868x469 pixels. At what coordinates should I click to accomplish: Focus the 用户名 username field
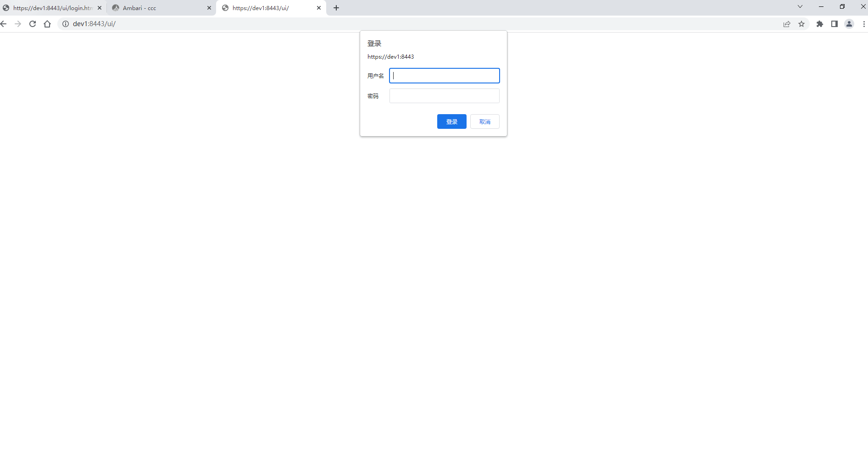[444, 76]
